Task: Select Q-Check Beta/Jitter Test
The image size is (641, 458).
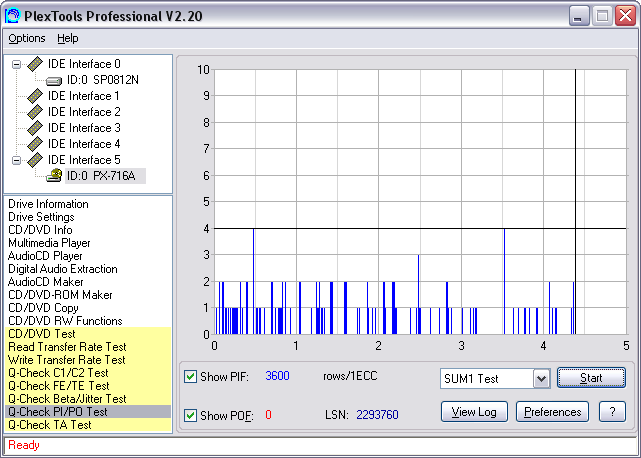Action: (67, 399)
